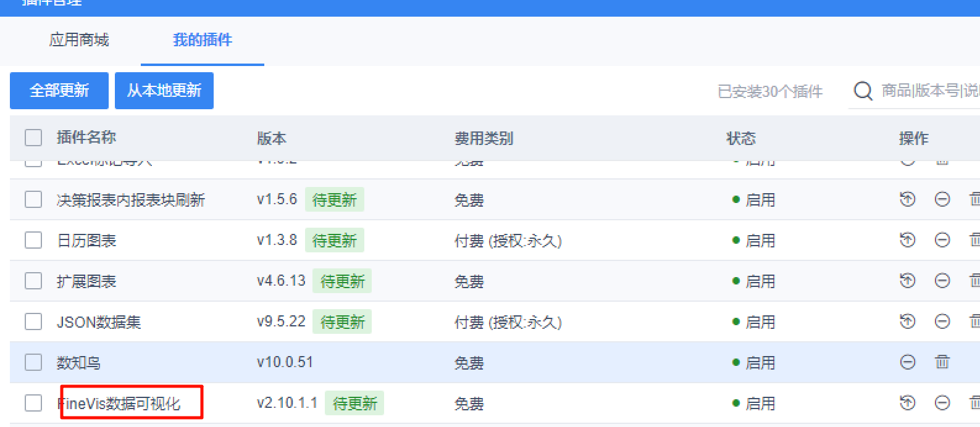Click update icon for JSON数据集 plugin
Screen dimensions: 980x427
(x=907, y=321)
